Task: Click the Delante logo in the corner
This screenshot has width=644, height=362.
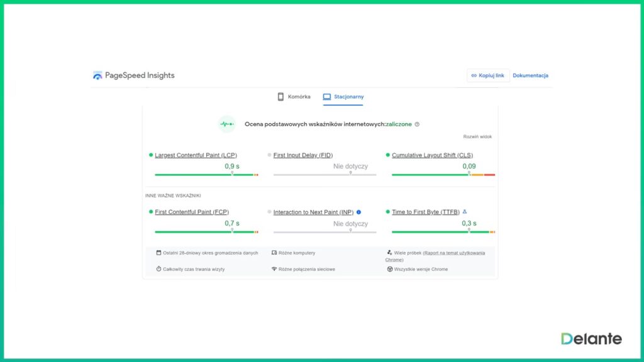Action: click(591, 339)
